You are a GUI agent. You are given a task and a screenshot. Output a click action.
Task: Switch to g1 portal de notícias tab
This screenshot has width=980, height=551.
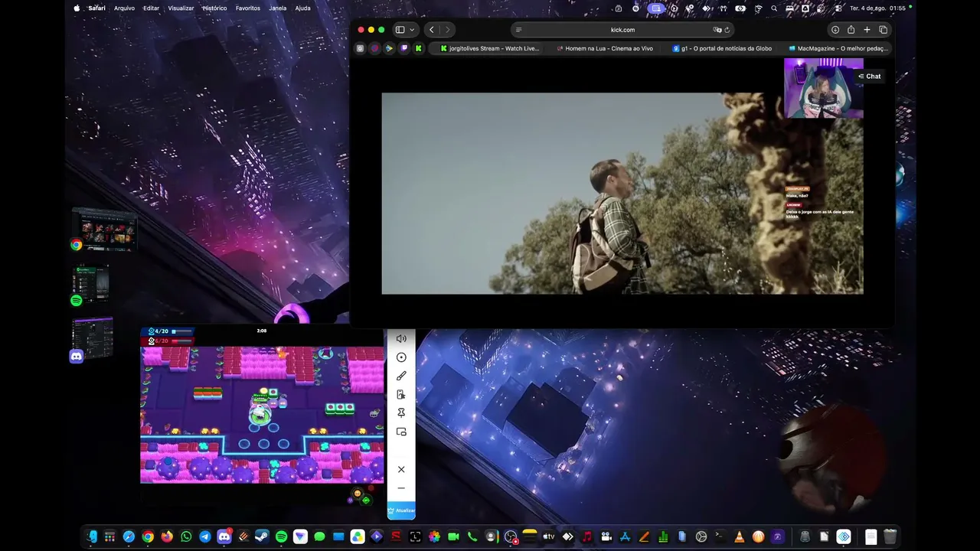721,48
